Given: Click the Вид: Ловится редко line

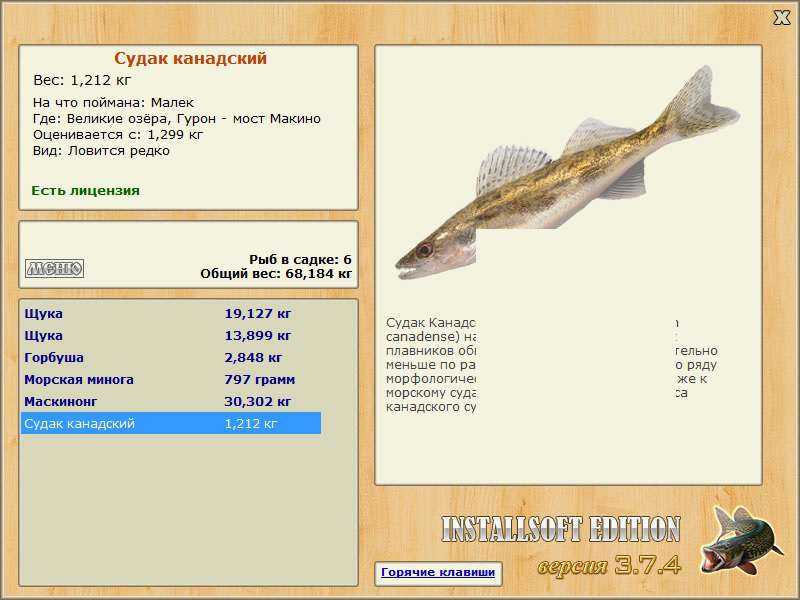Looking at the screenshot, I should click(101, 151).
